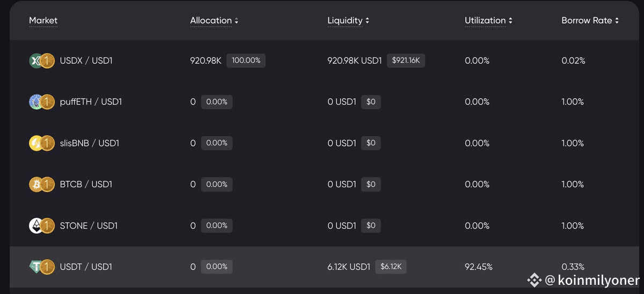
Task: Click the $921.16K liquidity badge
Action: (x=406, y=61)
